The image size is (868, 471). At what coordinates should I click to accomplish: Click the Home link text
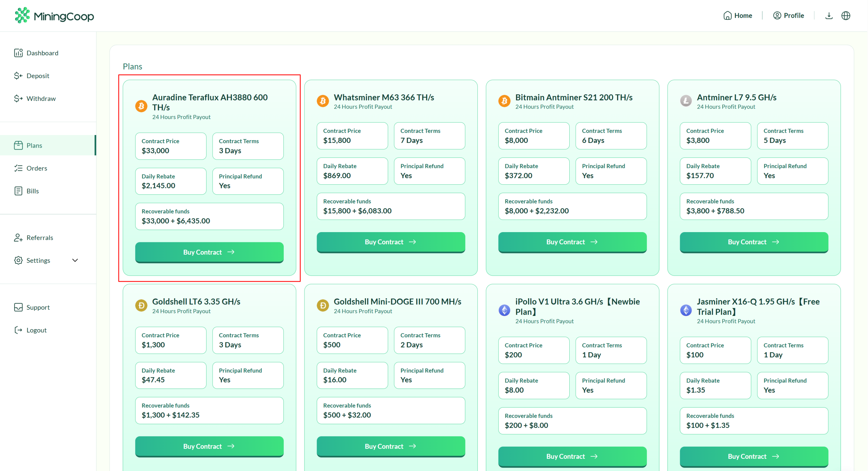point(743,16)
